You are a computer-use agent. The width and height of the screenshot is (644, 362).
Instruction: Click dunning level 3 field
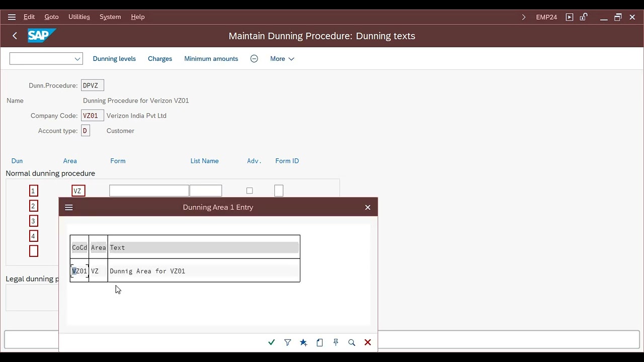click(x=33, y=221)
